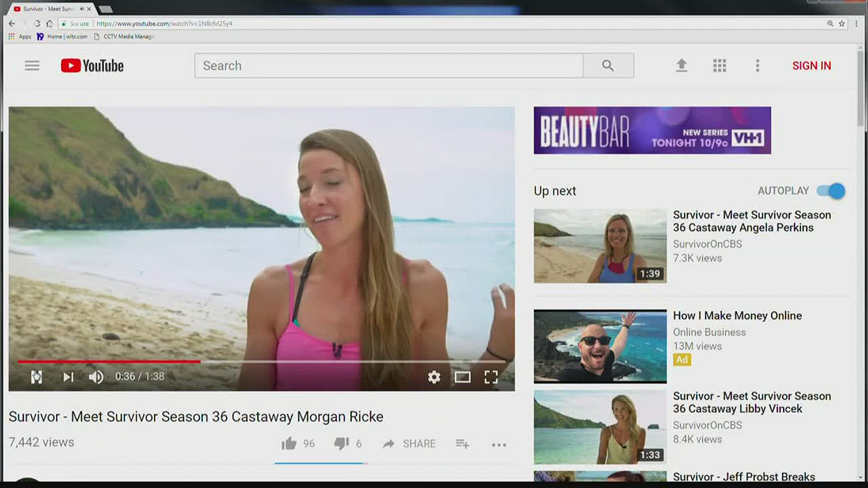The width and height of the screenshot is (868, 488).
Task: Click inside the YouTube Search field
Action: tap(389, 66)
